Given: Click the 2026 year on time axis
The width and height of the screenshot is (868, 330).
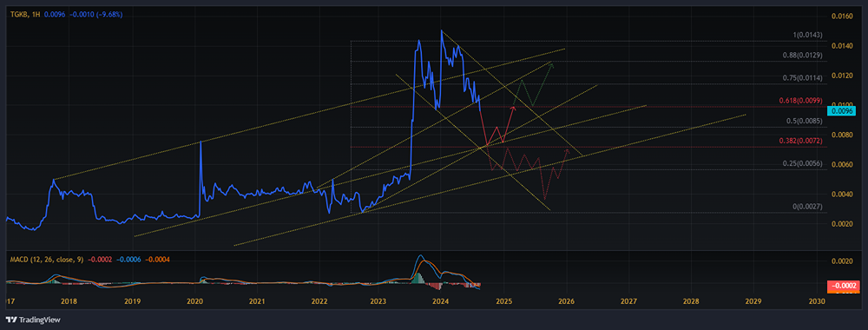Looking at the screenshot, I should pyautogui.click(x=566, y=301).
